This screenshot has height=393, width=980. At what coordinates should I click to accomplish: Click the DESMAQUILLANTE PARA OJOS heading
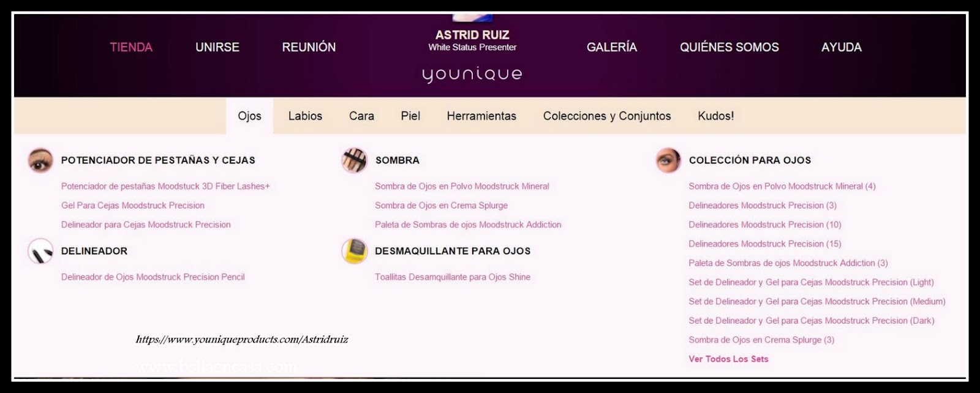pos(453,251)
